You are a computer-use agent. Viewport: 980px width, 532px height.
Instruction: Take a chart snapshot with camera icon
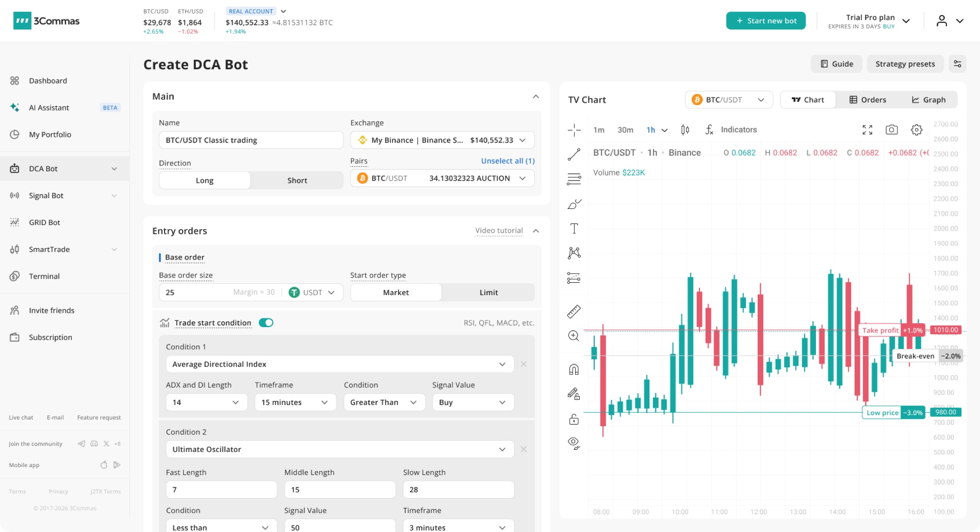[x=892, y=130]
